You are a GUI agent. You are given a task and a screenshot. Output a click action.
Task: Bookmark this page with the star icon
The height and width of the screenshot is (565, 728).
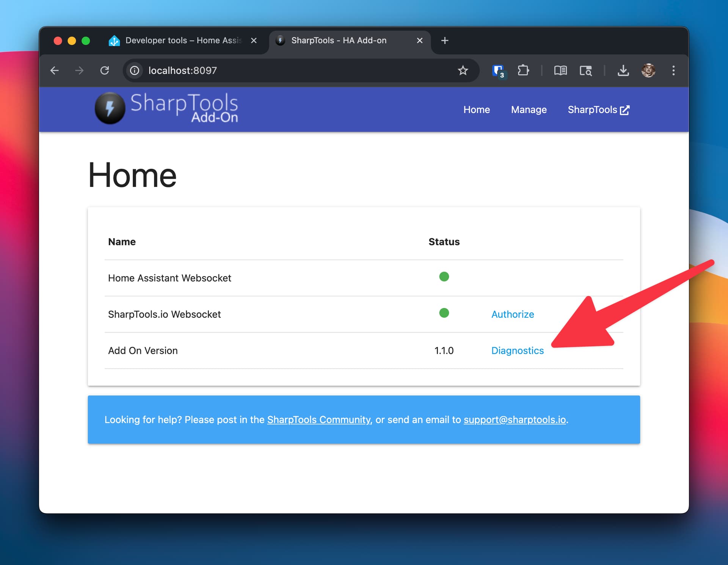463,71
